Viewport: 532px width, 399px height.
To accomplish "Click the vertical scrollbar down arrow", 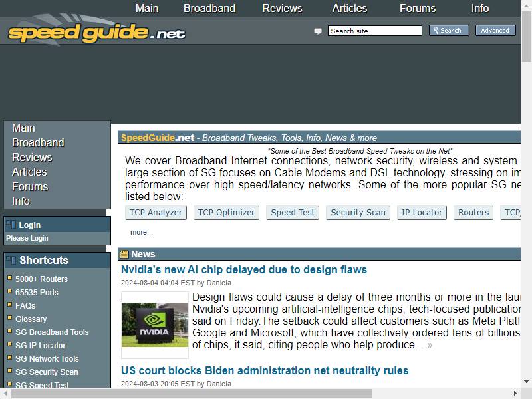I will [x=526, y=382].
